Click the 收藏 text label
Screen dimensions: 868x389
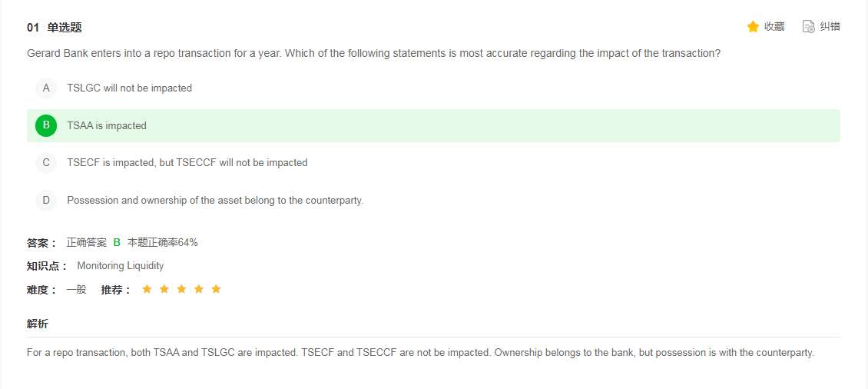pyautogui.click(x=774, y=27)
